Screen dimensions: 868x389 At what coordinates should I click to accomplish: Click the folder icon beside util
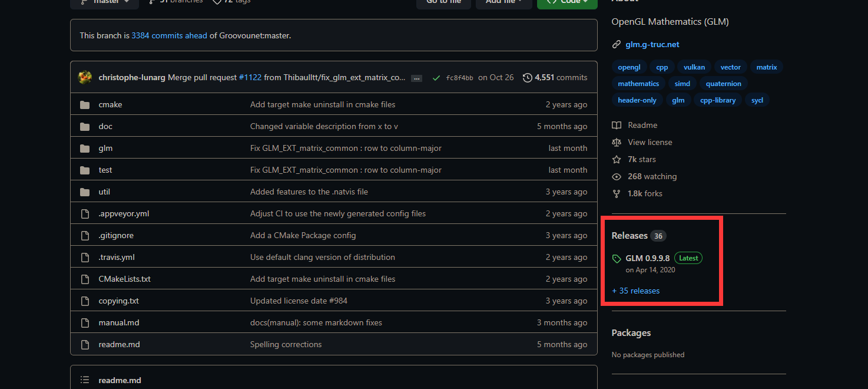85,192
